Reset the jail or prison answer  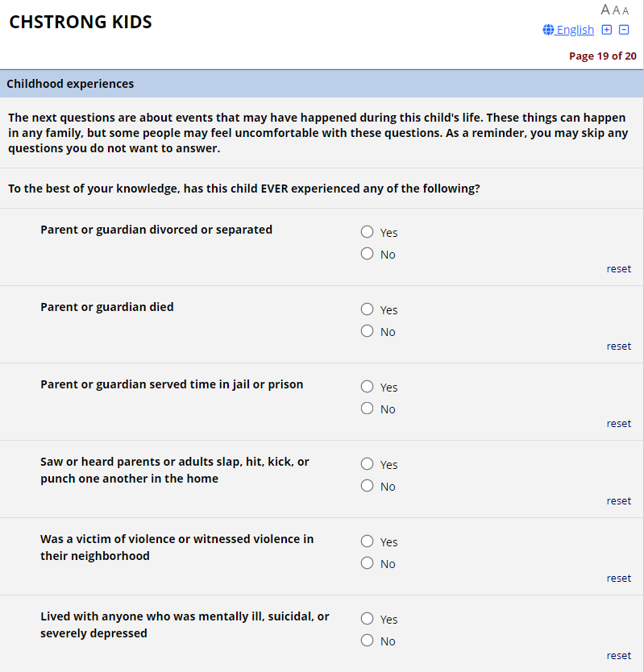click(619, 424)
